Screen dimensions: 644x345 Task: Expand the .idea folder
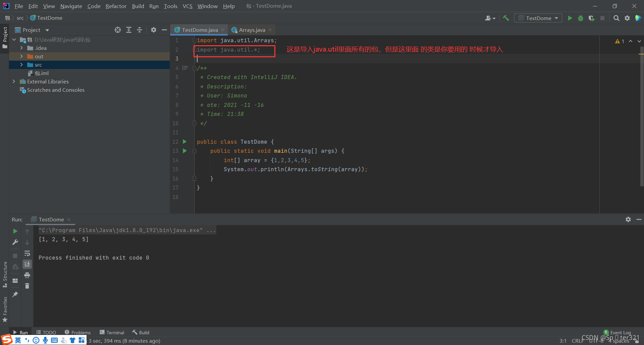pyautogui.click(x=21, y=48)
